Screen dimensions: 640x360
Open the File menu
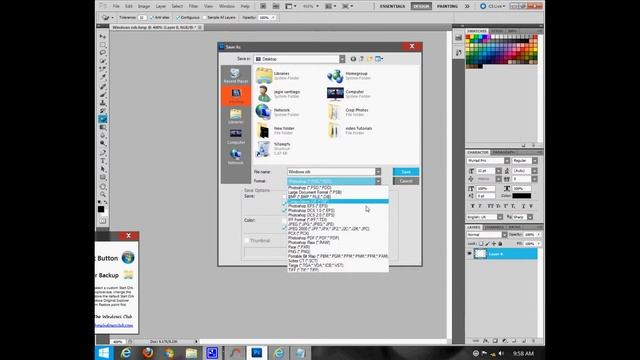point(116,7)
